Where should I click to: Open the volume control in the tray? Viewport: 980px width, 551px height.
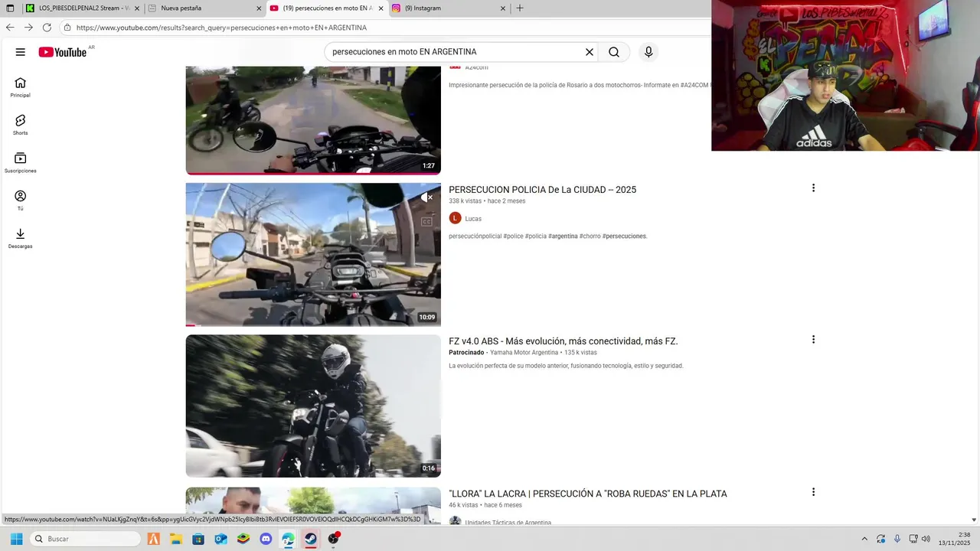[x=926, y=539]
